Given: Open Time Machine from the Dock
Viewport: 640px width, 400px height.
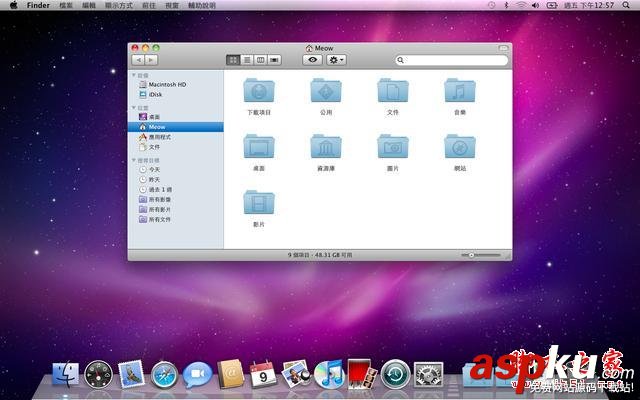Looking at the screenshot, I should 396,374.
